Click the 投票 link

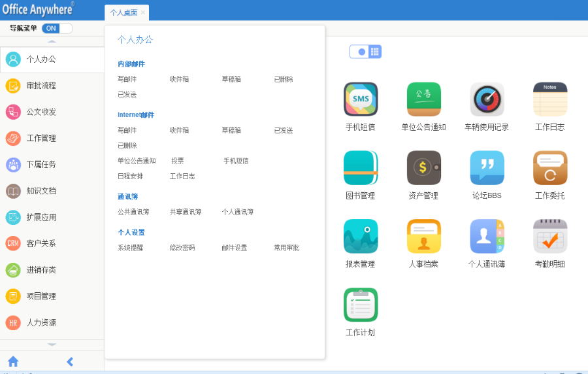pos(178,161)
